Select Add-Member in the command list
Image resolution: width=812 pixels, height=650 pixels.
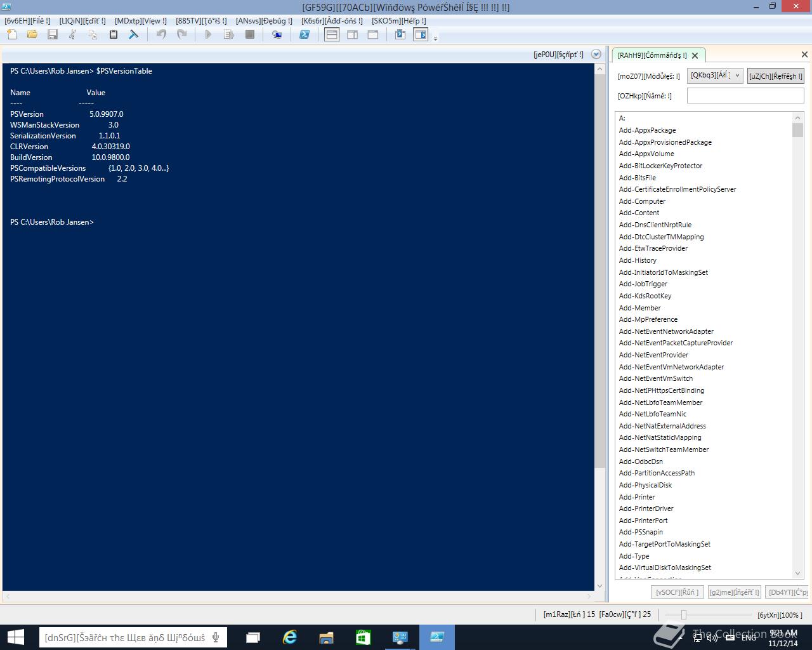point(640,308)
